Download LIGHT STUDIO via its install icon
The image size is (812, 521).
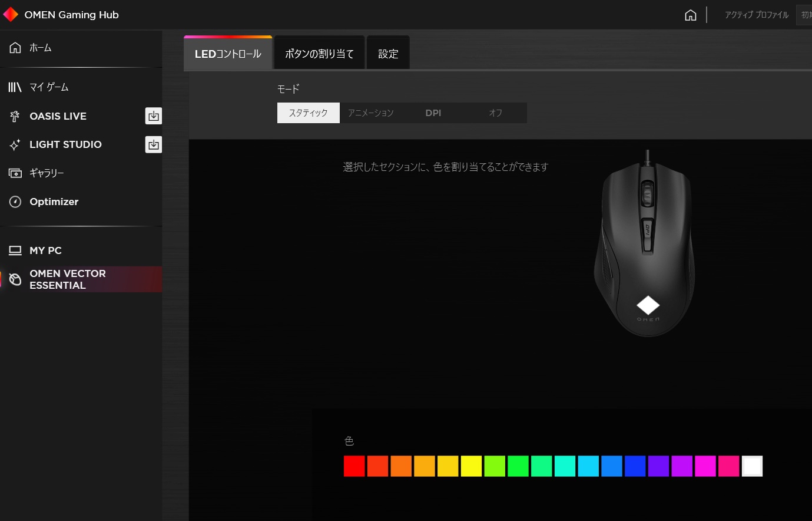(154, 144)
